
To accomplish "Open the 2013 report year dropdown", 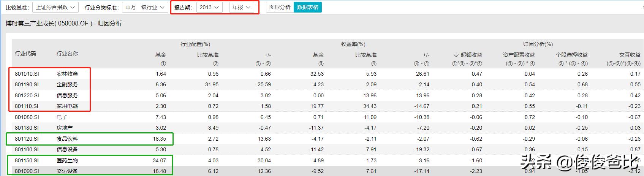I will pyautogui.click(x=209, y=7).
